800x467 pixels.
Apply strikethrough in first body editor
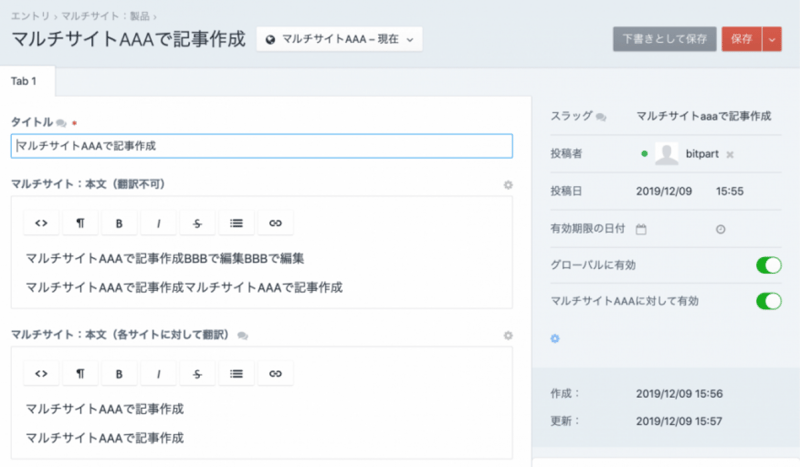click(197, 222)
